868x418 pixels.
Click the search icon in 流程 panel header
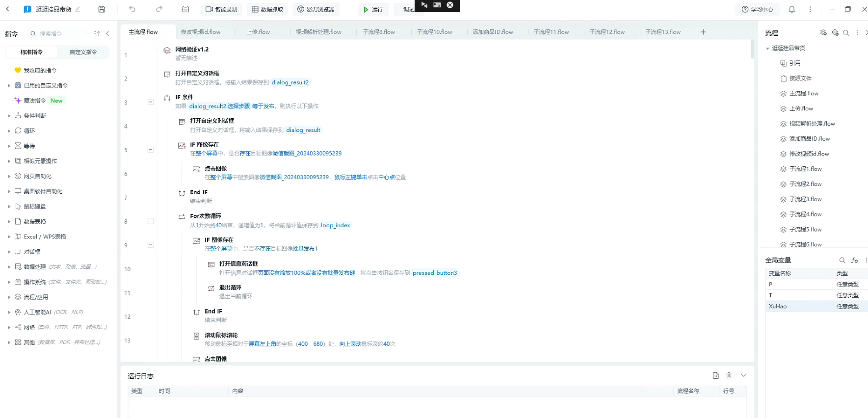pyautogui.click(x=846, y=33)
